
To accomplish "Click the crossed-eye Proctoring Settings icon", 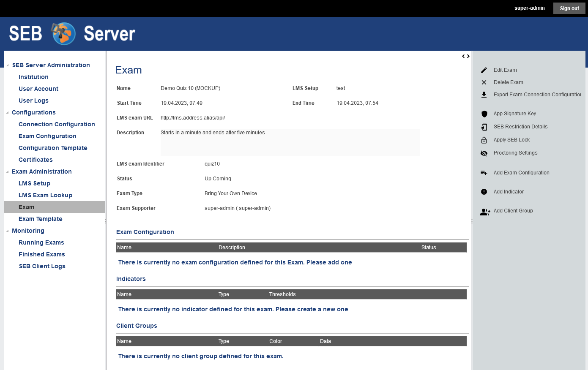I will pos(484,153).
